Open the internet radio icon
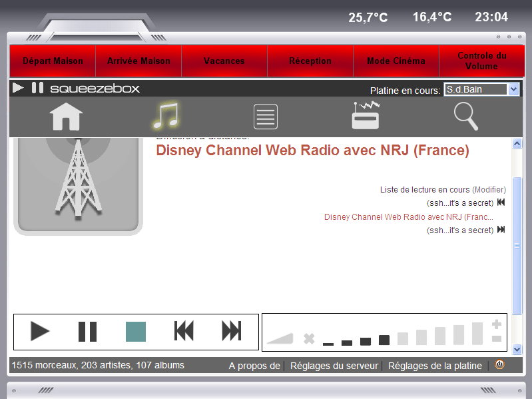Image resolution: width=532 pixels, height=399 pixels. pos(366,115)
